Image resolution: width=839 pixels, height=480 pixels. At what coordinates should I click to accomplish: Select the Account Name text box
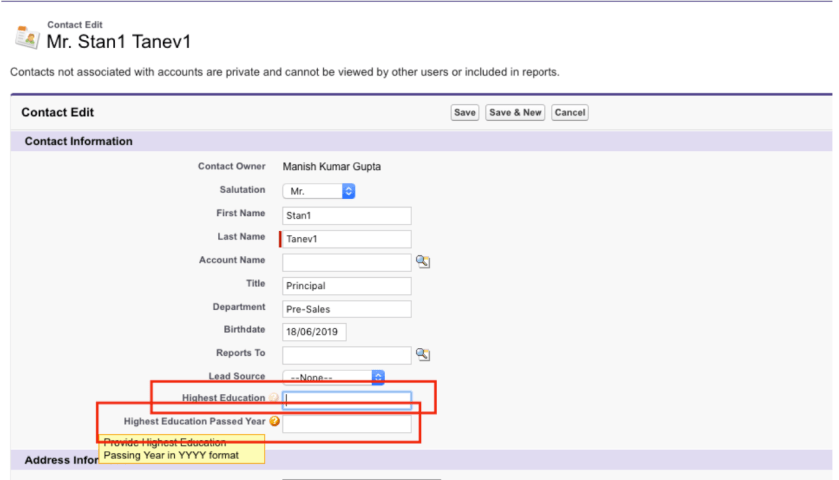tap(346, 262)
